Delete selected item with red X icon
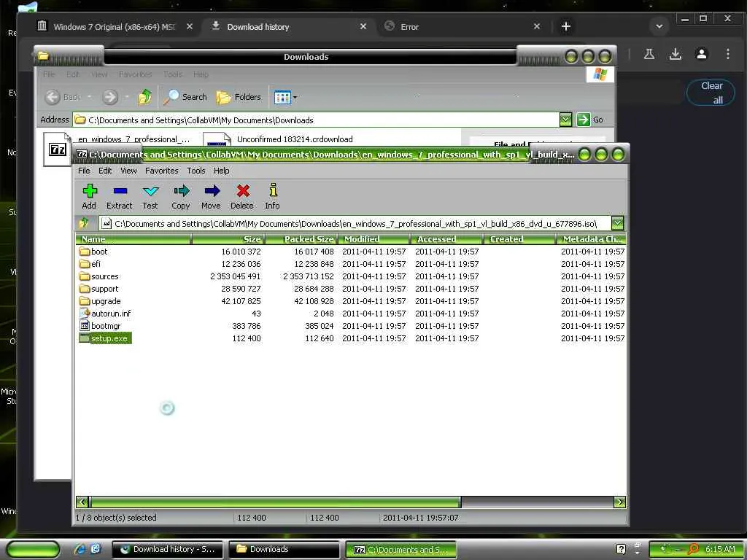This screenshot has height=560, width=747. coord(242,196)
